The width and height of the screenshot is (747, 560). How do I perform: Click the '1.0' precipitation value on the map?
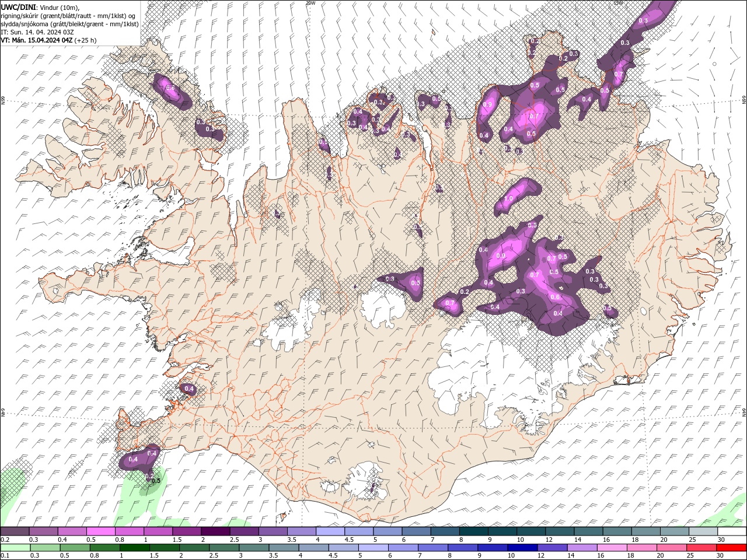coord(508,199)
